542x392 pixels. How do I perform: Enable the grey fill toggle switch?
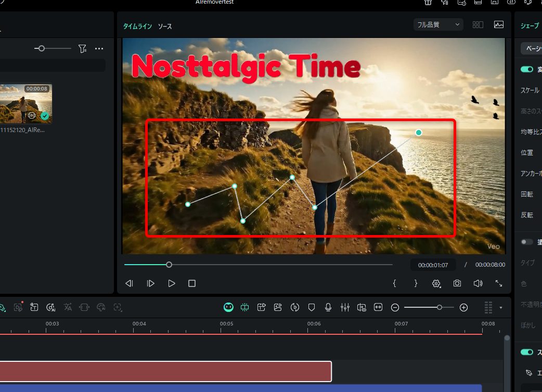(527, 242)
